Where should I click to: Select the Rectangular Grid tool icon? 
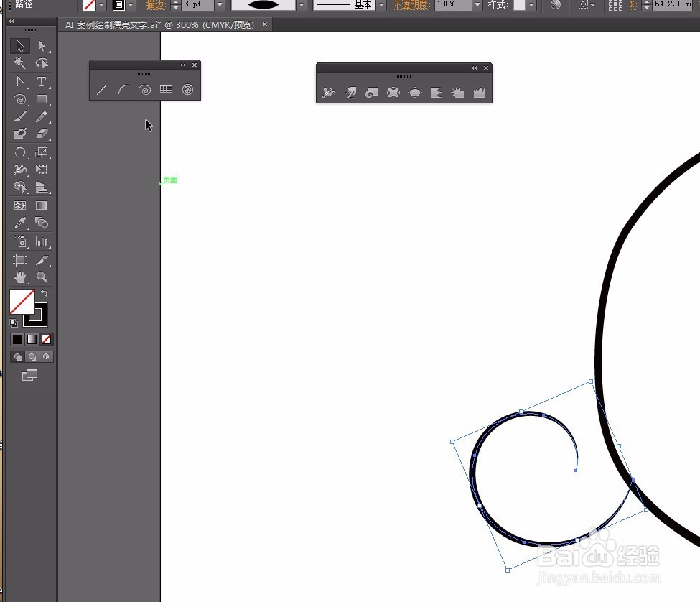(166, 89)
